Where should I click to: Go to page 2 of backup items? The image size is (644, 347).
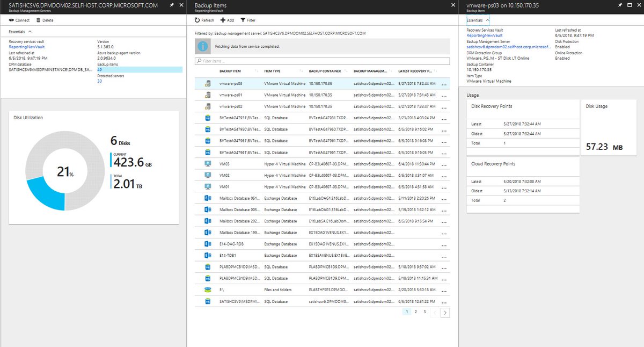point(415,312)
